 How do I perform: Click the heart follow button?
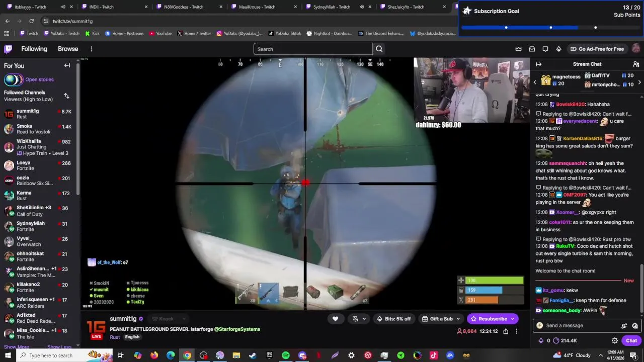click(x=335, y=319)
